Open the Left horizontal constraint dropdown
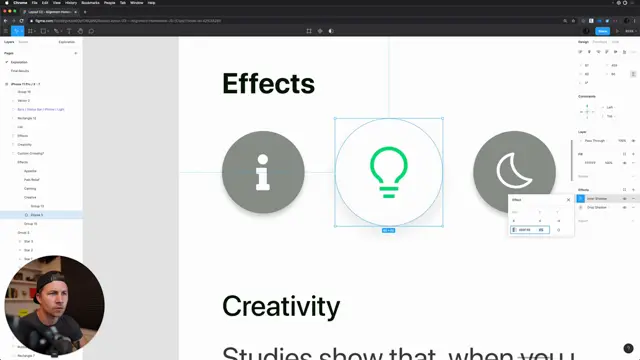 coord(611,107)
